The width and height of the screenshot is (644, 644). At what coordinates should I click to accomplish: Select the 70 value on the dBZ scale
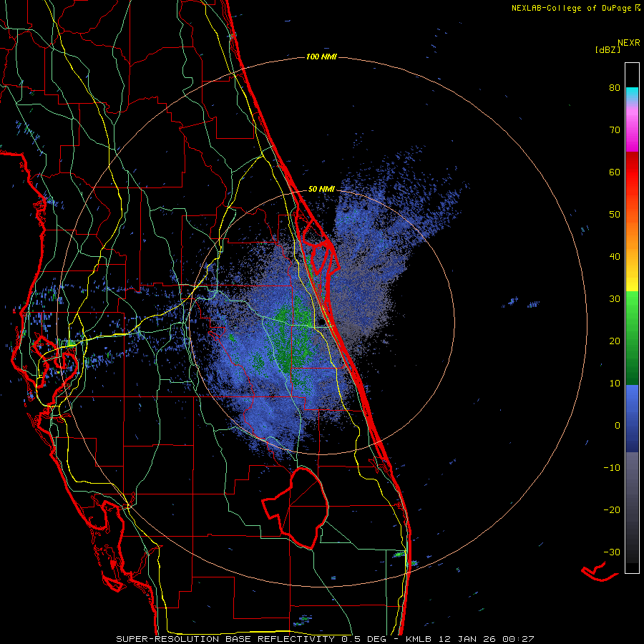(x=615, y=130)
